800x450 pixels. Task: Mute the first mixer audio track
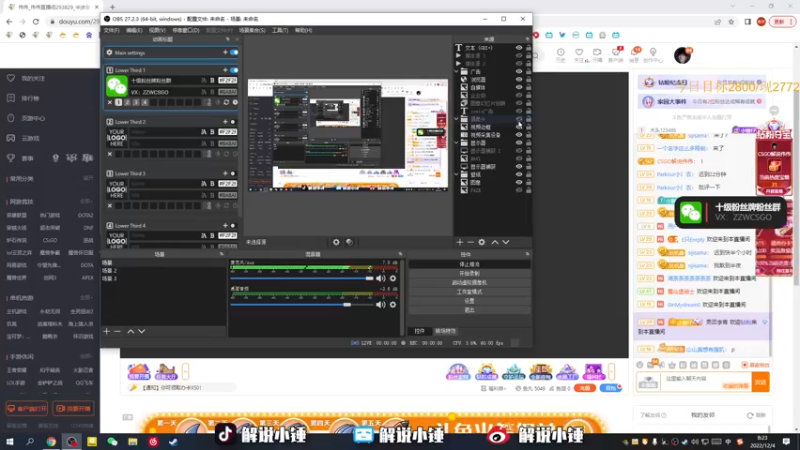tap(381, 278)
